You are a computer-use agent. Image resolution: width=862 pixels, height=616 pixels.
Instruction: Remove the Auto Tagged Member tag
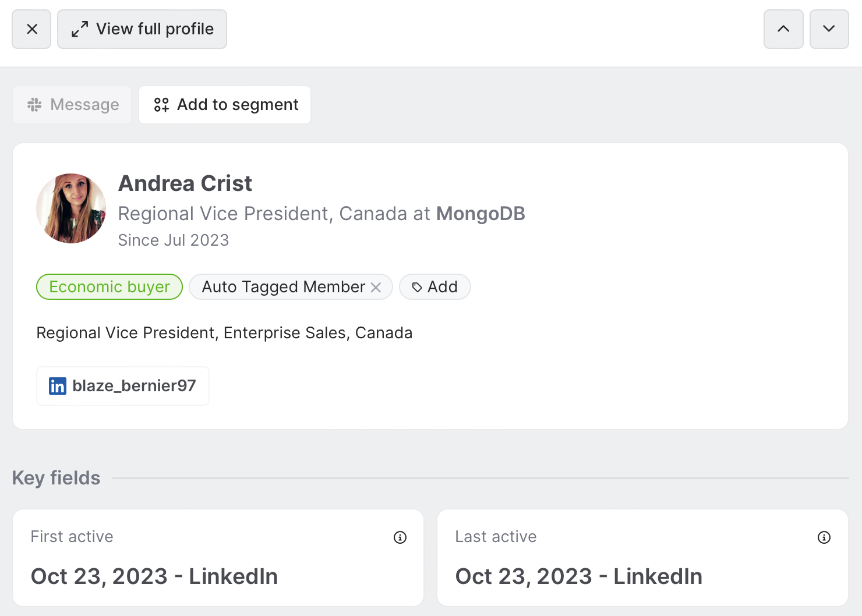[376, 287]
